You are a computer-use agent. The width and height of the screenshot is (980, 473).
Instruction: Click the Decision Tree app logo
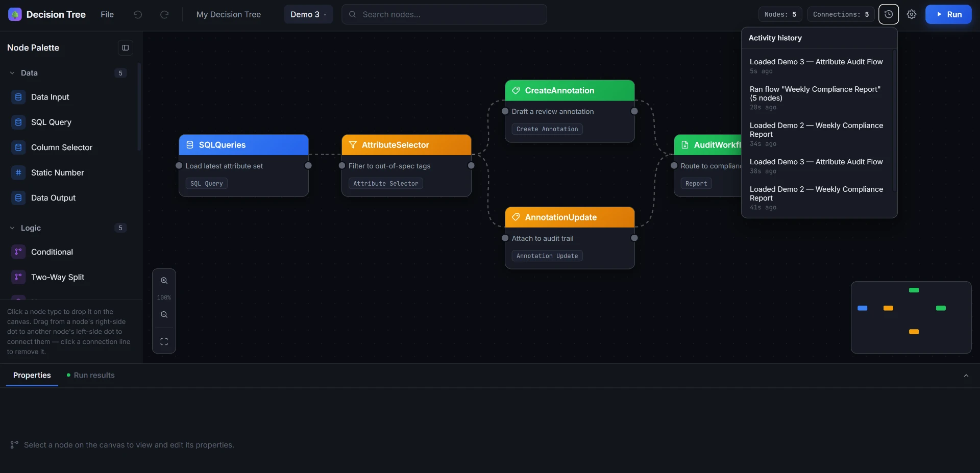pyautogui.click(x=15, y=14)
